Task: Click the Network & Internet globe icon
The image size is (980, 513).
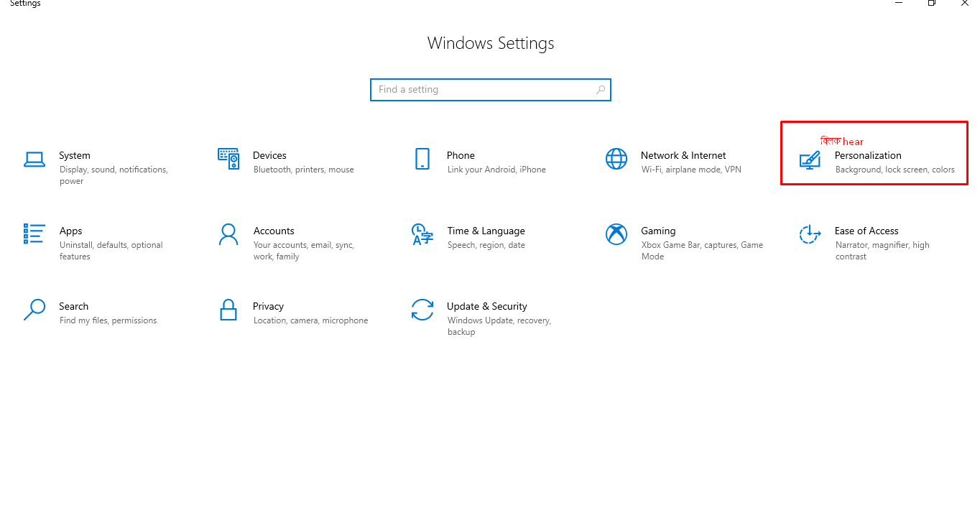Action: tap(616, 159)
